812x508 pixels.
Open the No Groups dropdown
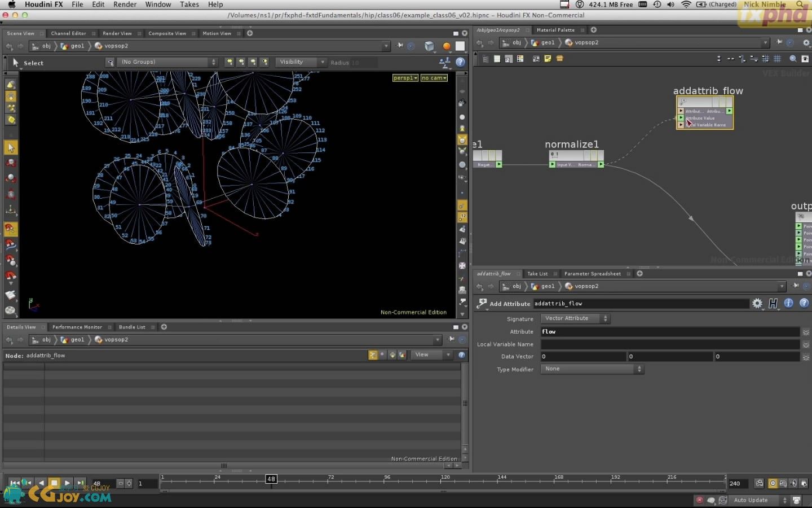[167, 62]
